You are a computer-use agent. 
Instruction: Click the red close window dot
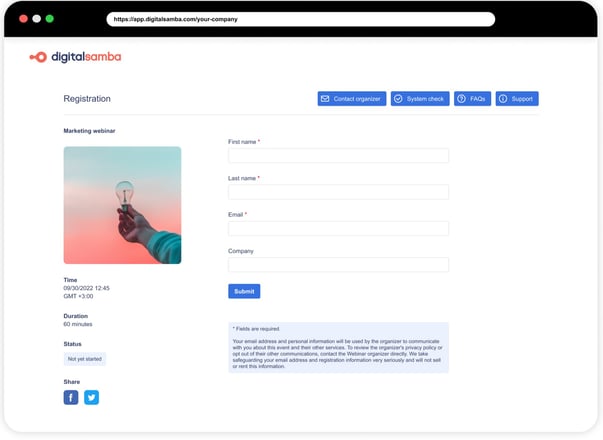[23, 18]
